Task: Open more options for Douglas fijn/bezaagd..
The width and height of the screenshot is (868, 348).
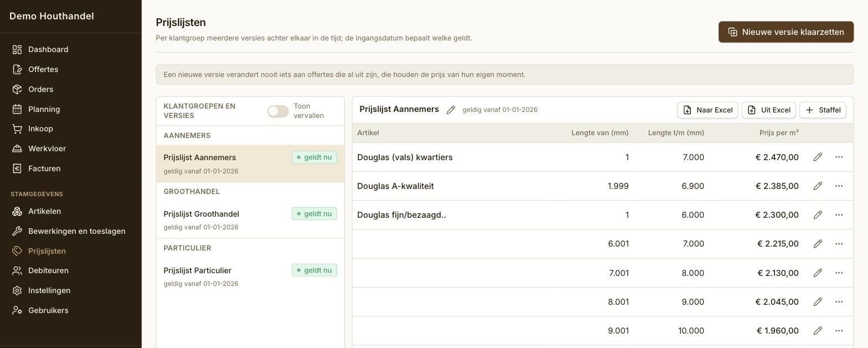Action: click(x=839, y=215)
